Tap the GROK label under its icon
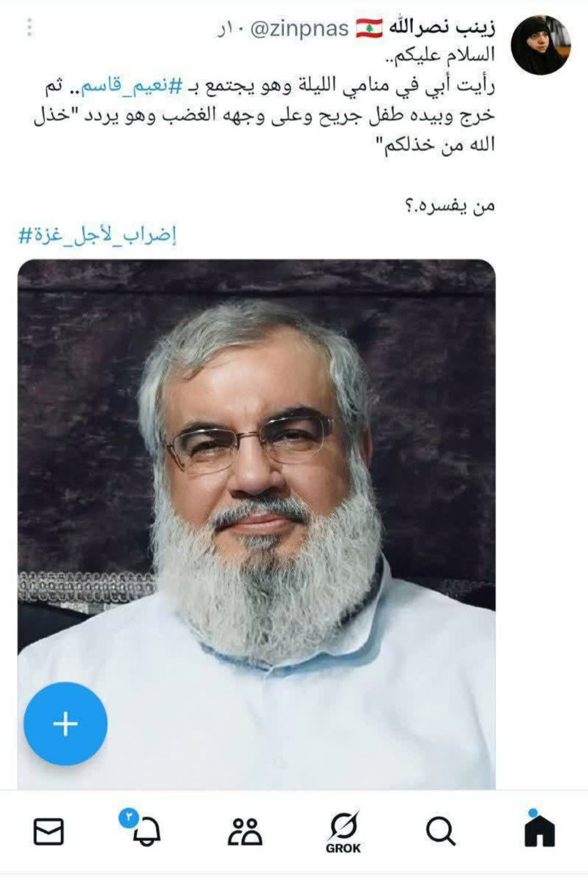This screenshot has height=879, width=588. coord(343,848)
